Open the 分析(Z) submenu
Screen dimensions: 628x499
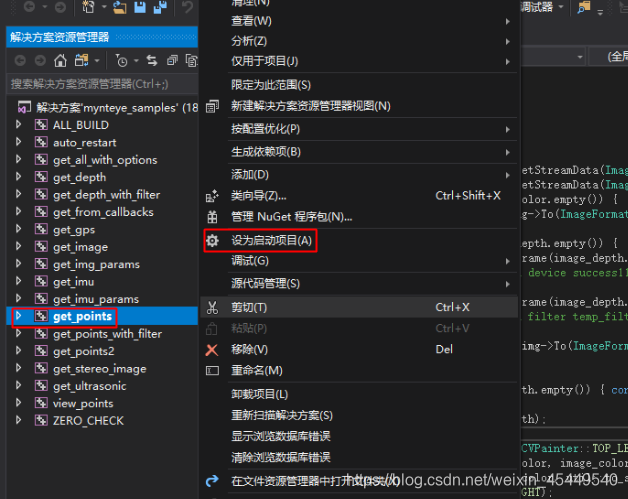point(359,41)
